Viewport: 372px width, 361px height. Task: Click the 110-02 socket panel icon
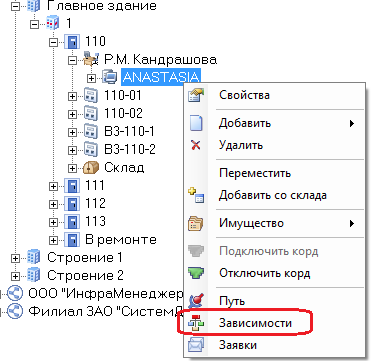[90, 114]
